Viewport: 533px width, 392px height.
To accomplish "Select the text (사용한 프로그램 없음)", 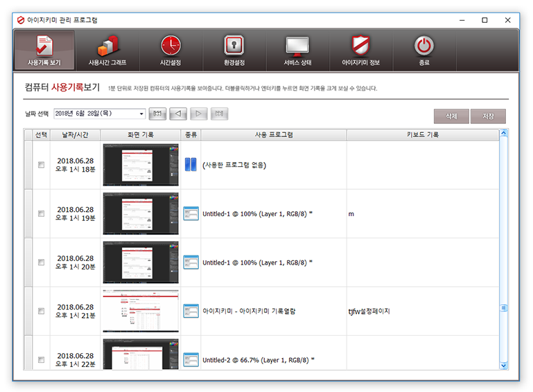I will point(234,165).
